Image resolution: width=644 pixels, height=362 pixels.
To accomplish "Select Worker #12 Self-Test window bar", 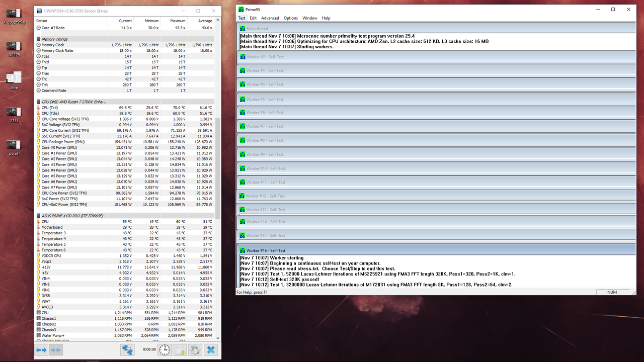I will pos(436,196).
